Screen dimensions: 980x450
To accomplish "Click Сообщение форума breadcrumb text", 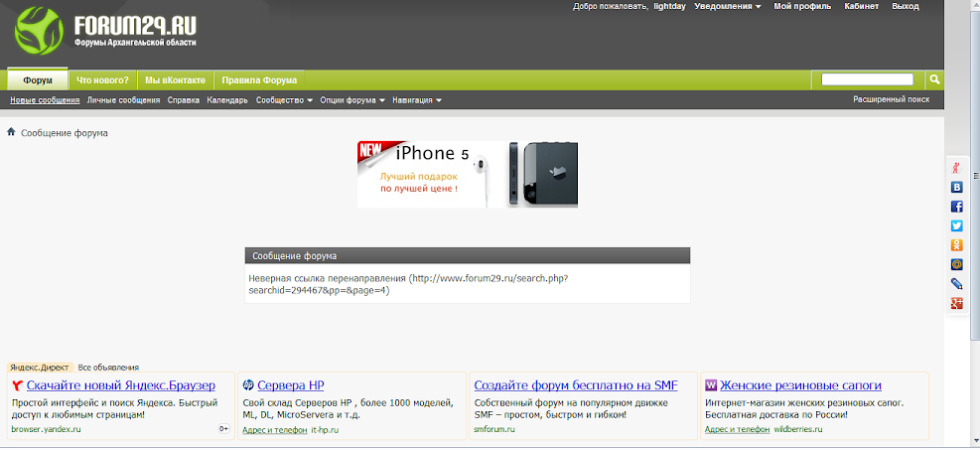I will point(65,133).
